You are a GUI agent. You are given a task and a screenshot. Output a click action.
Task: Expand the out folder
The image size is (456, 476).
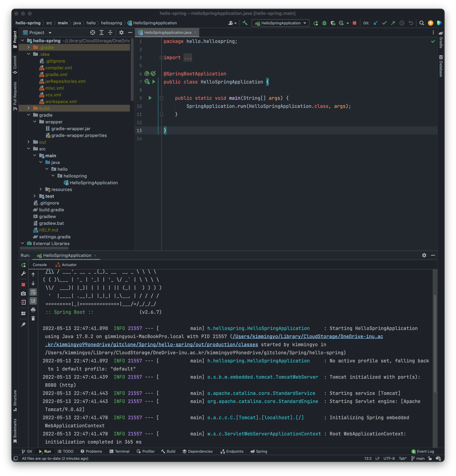click(x=28, y=142)
